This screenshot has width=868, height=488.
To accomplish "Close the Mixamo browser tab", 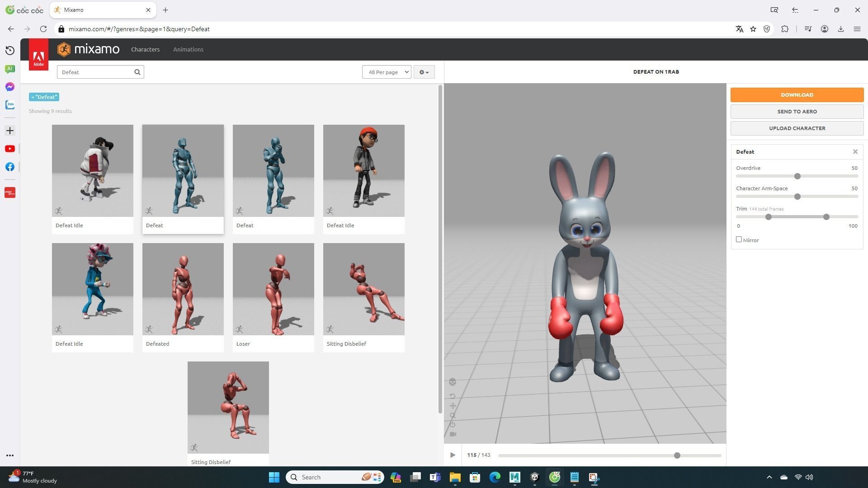I will click(148, 10).
